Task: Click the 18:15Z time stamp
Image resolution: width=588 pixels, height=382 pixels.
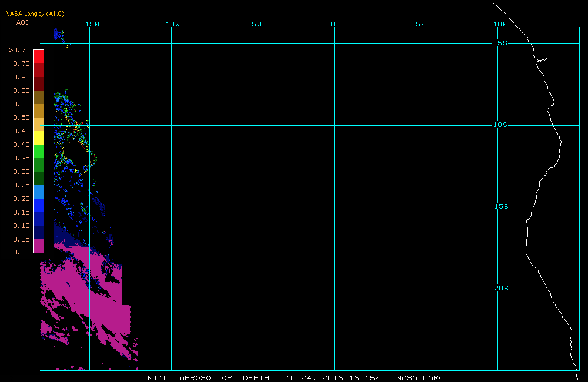Action: tap(365, 378)
